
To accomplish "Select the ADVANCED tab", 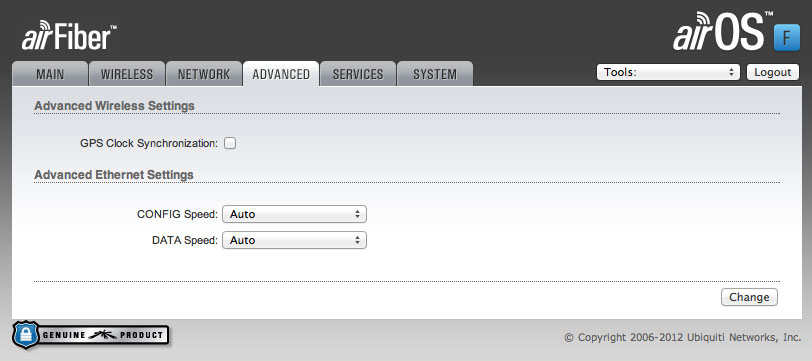I will coord(281,74).
